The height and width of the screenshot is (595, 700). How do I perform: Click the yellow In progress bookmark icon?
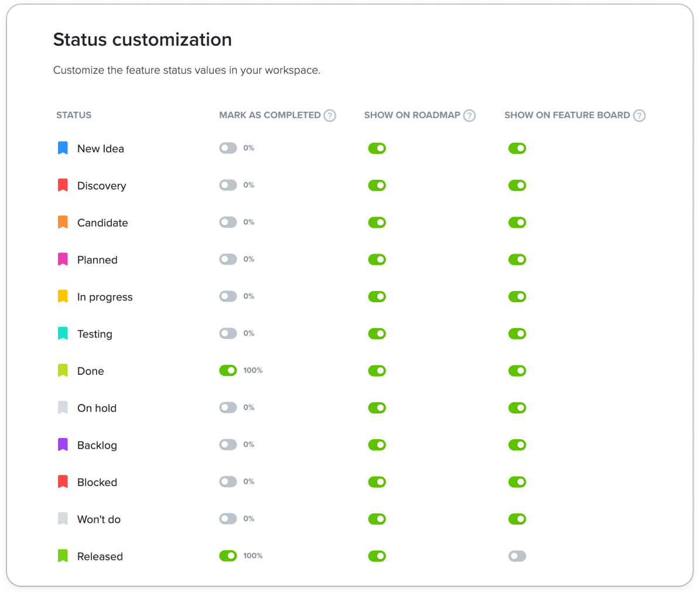(63, 296)
